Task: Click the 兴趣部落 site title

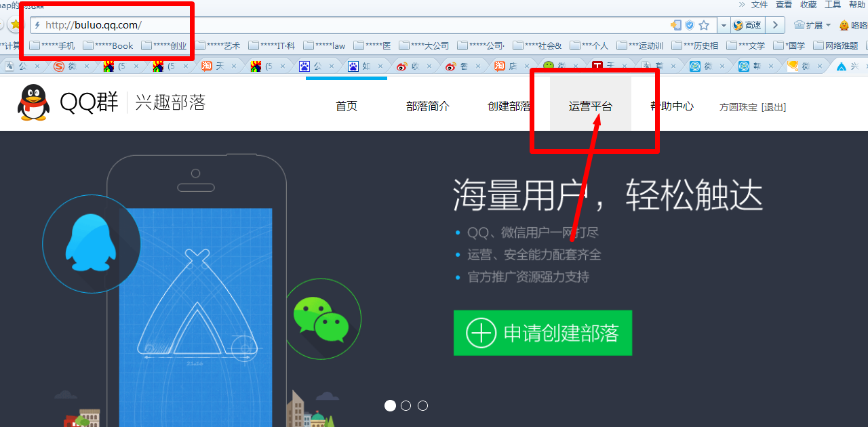Action: [170, 102]
